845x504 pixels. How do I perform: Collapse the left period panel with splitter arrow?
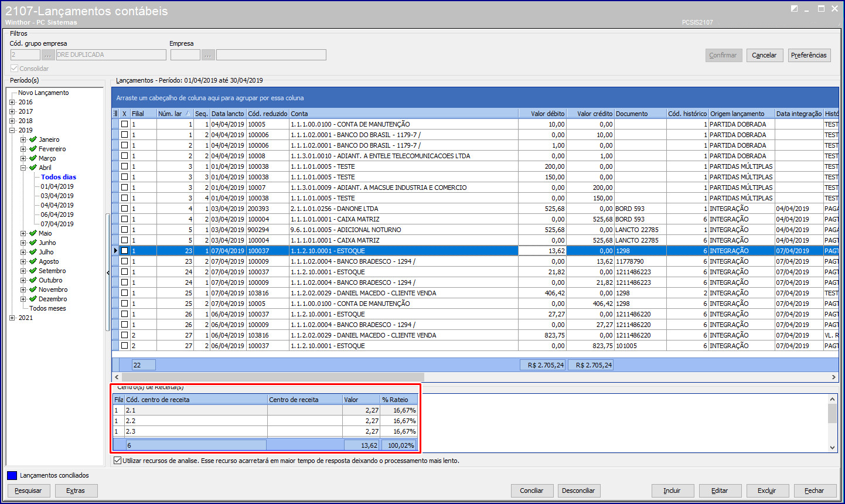tap(108, 273)
